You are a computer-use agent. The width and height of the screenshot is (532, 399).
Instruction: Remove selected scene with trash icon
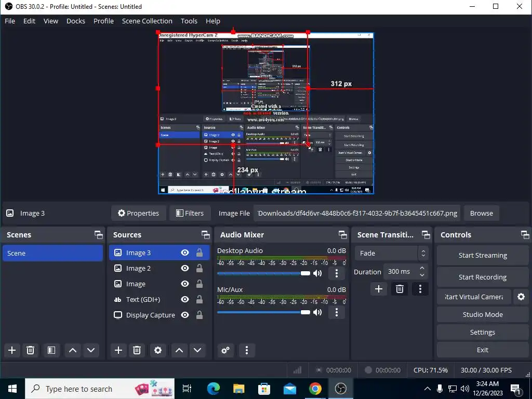click(30, 350)
